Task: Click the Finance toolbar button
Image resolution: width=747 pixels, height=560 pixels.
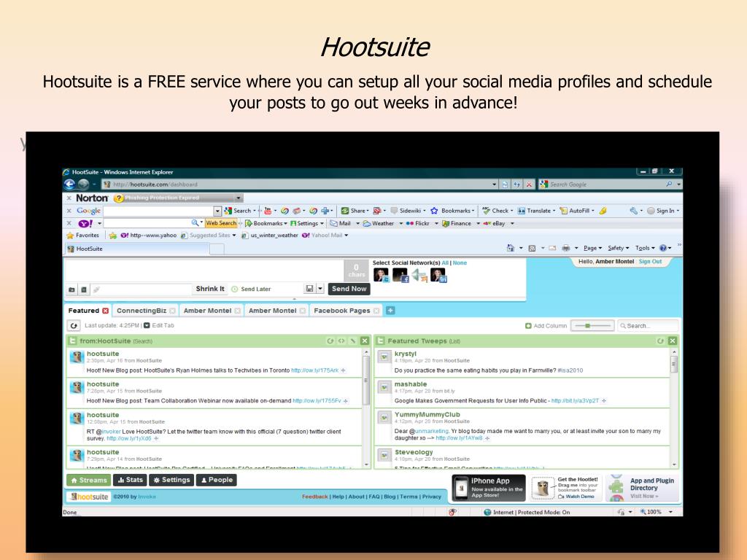Action: coord(457,223)
